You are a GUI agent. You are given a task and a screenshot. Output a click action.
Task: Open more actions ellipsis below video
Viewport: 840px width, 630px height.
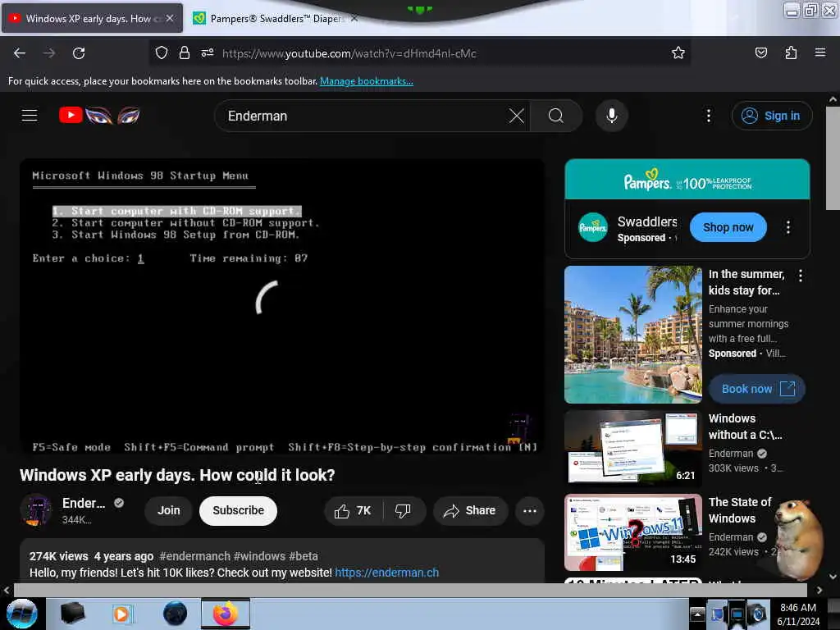point(530,510)
